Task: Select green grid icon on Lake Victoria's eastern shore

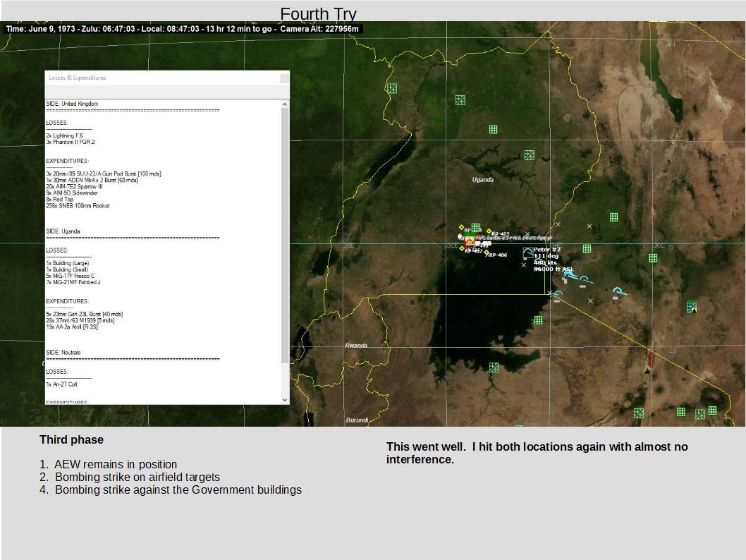Action: tap(538, 320)
